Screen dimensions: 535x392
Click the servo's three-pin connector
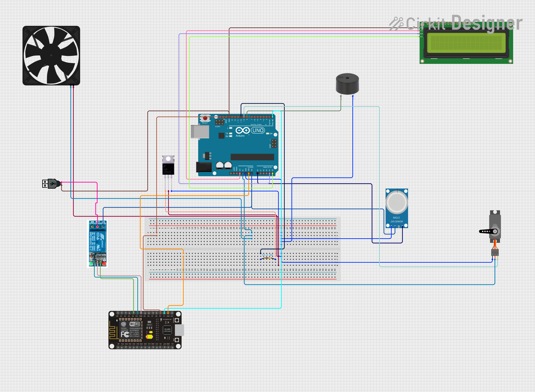pyautogui.click(x=495, y=252)
